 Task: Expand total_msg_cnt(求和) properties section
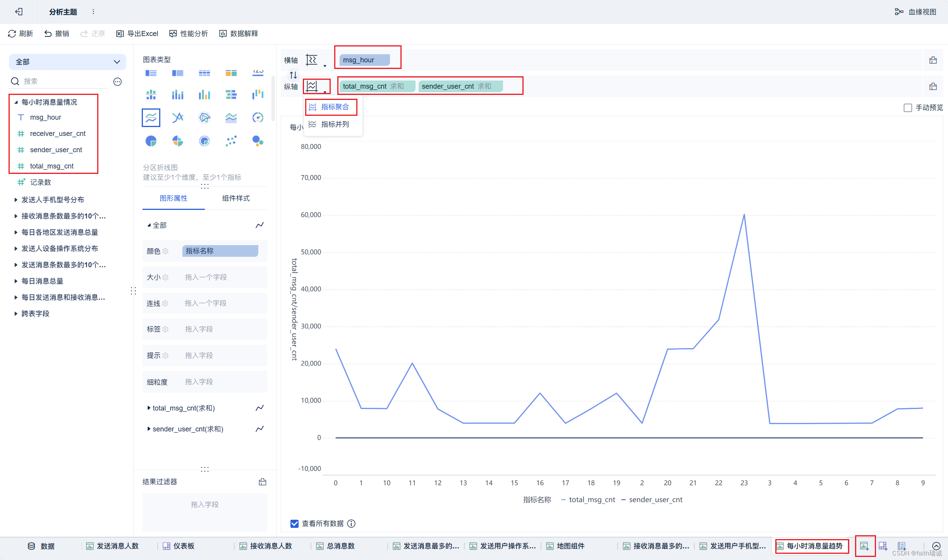[149, 408]
